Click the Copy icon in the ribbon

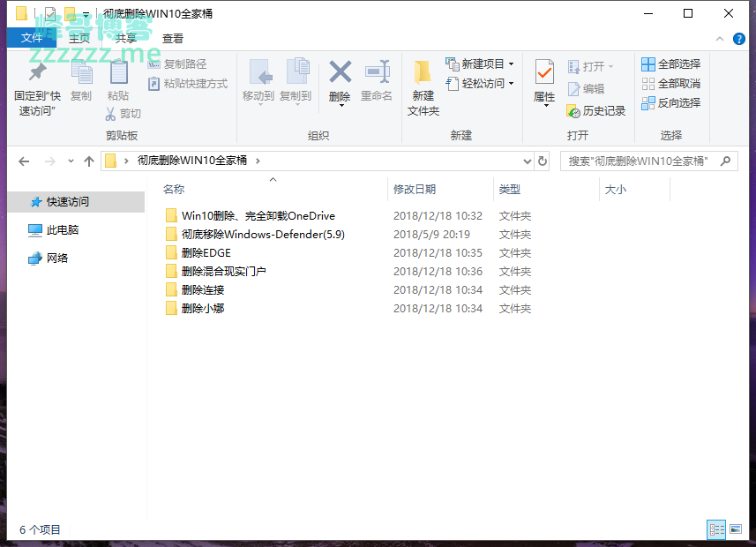pos(81,72)
